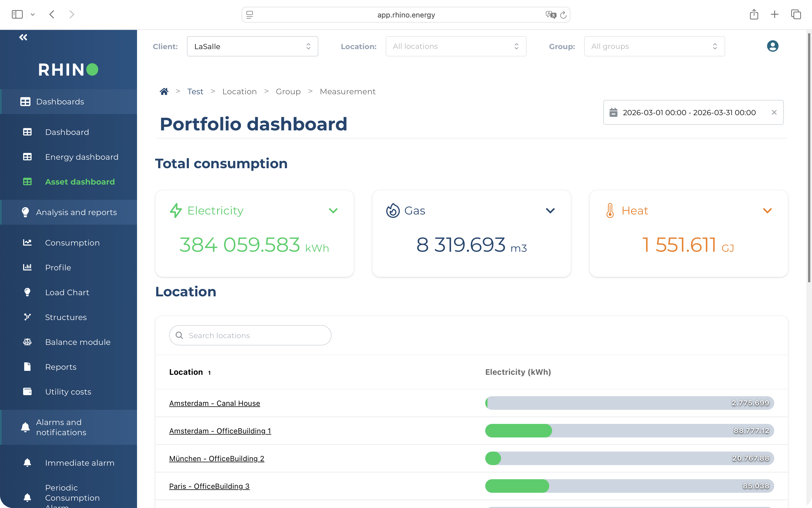Expand the Electricity card chevron
Screen dimensions: 812x508
(333, 211)
